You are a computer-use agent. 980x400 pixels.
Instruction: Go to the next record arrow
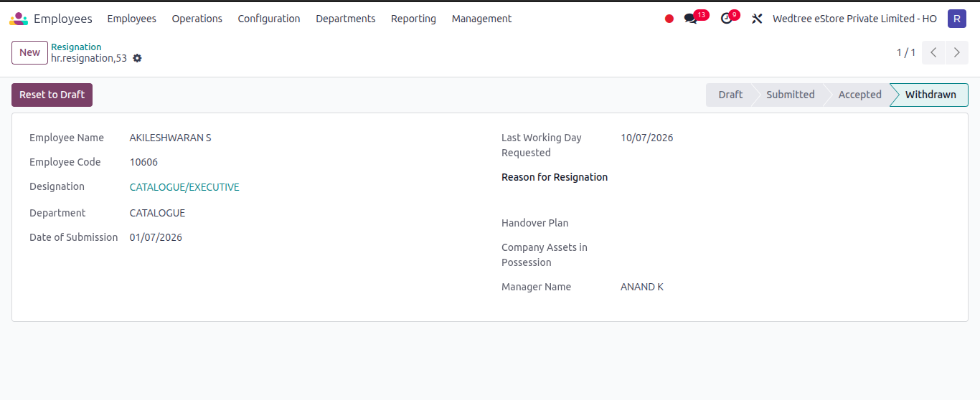pyautogui.click(x=957, y=52)
